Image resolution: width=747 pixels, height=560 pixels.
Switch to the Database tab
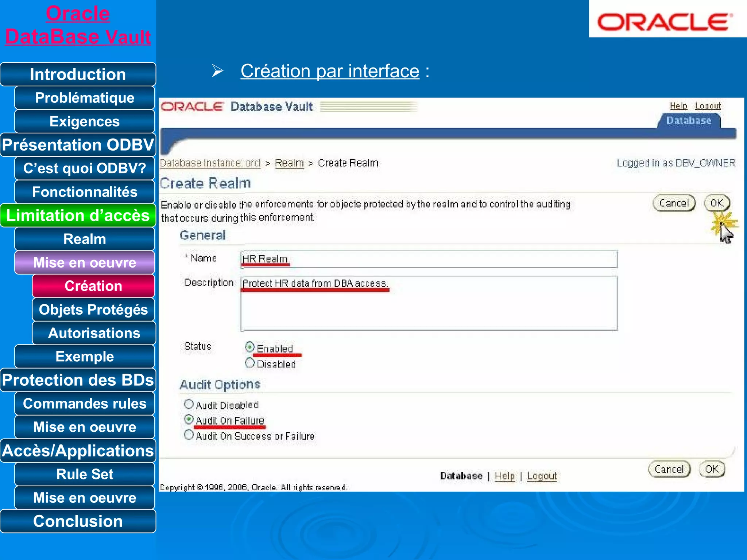[x=689, y=120]
